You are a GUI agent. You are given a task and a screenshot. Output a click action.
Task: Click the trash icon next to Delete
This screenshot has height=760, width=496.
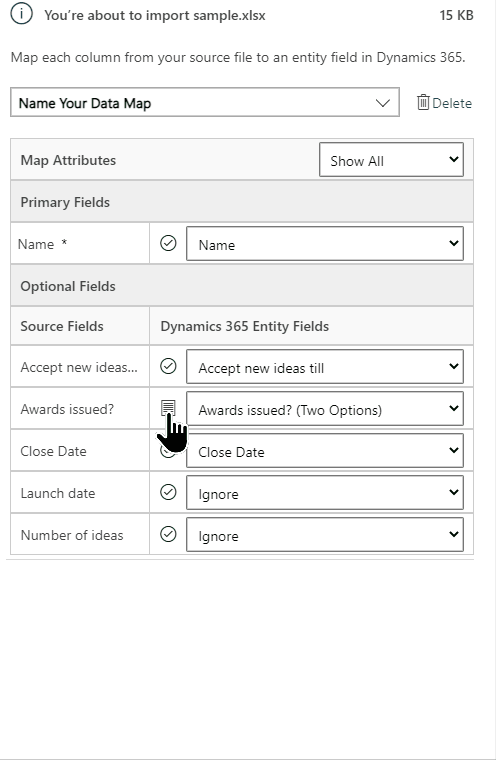click(x=423, y=102)
